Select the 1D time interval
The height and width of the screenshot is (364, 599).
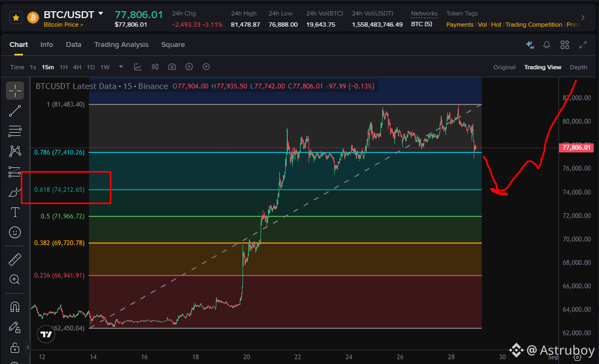click(91, 67)
